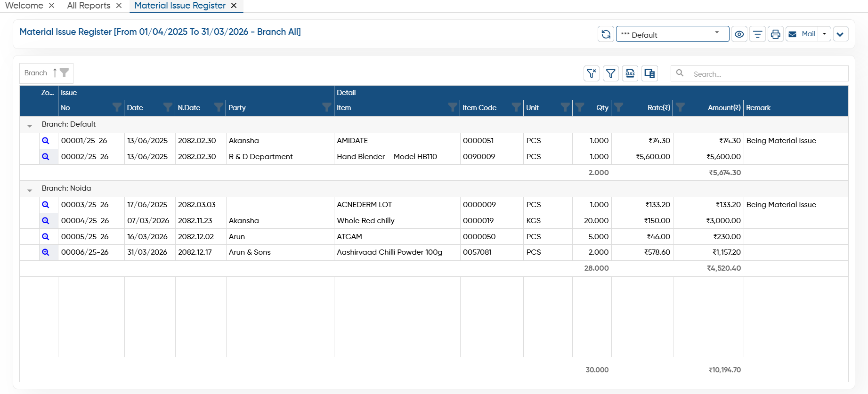Zoom into issue 00002/25-26
Viewport: 868px width, 394px height.
[46, 157]
